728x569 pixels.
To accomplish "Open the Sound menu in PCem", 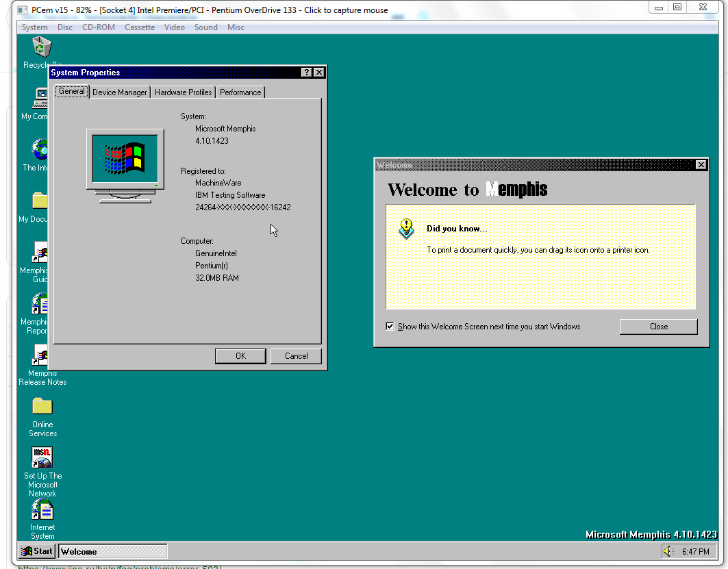I will [206, 27].
